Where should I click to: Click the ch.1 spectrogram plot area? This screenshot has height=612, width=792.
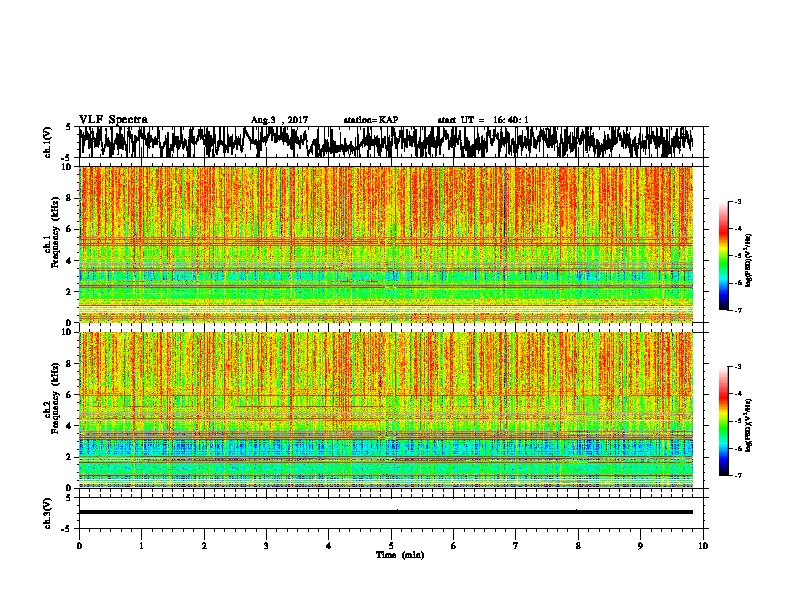(386, 244)
